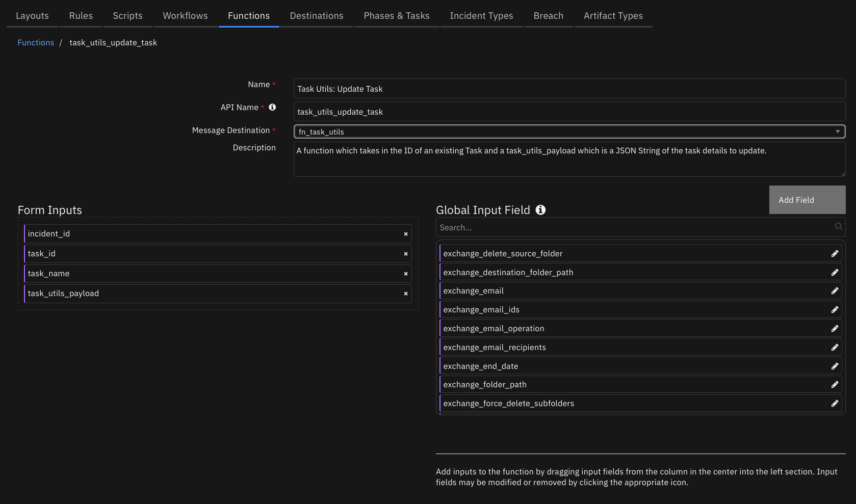Open the Destinations tab

click(317, 16)
